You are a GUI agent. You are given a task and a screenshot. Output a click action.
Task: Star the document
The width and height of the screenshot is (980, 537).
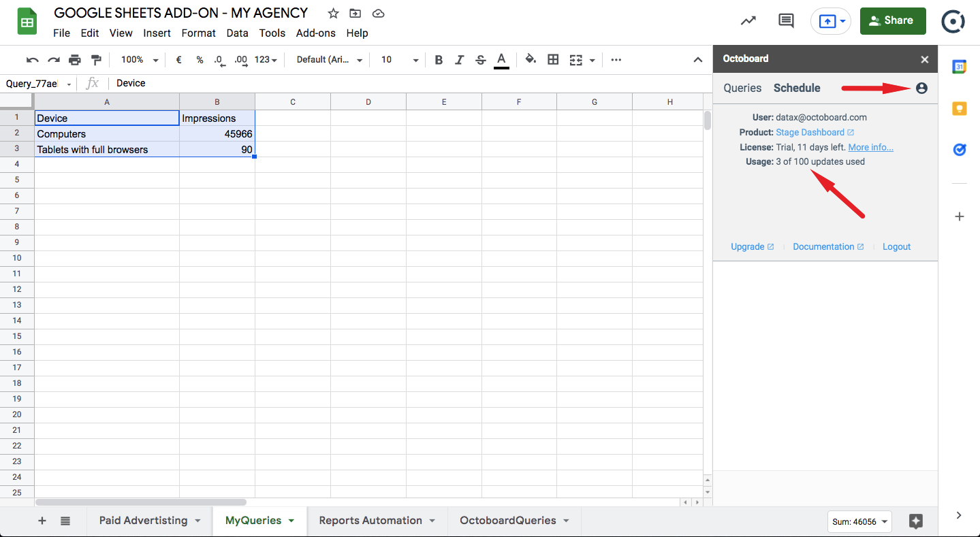(x=333, y=14)
